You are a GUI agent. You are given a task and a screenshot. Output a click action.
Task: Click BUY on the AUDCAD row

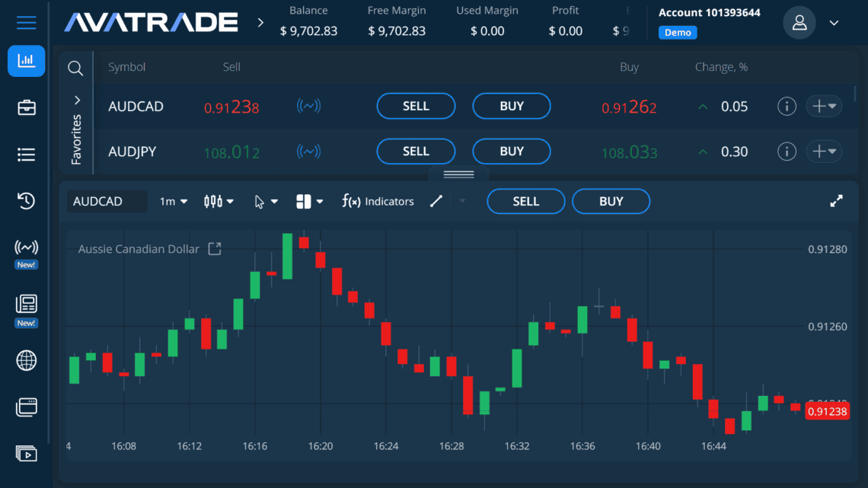[x=511, y=106]
